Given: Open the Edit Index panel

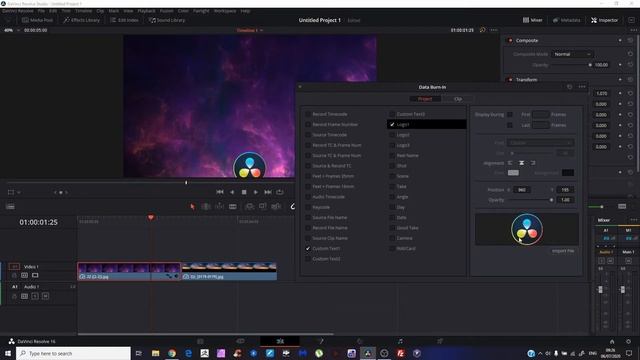Looking at the screenshot, I should tap(124, 20).
